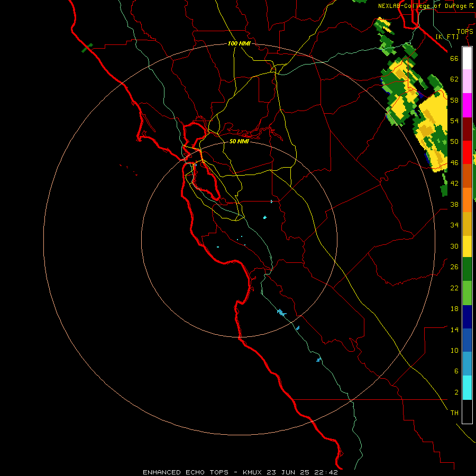This screenshot has width=476, height=476.
Task: Click the '18' scale label
Action: [454, 309]
